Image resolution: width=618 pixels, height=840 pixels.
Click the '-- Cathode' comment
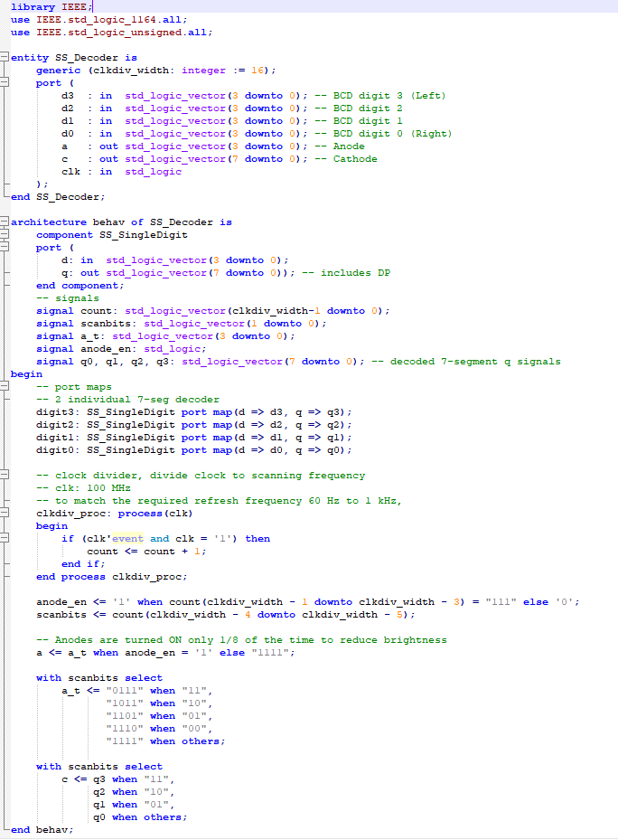coord(346,158)
